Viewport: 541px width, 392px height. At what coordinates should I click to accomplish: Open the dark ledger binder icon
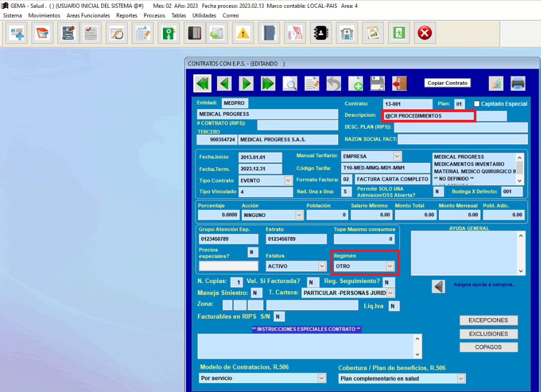pos(195,33)
